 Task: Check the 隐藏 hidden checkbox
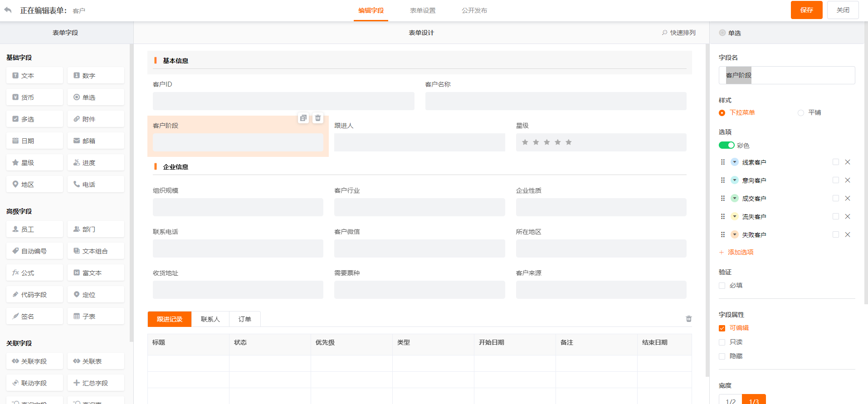click(x=722, y=356)
